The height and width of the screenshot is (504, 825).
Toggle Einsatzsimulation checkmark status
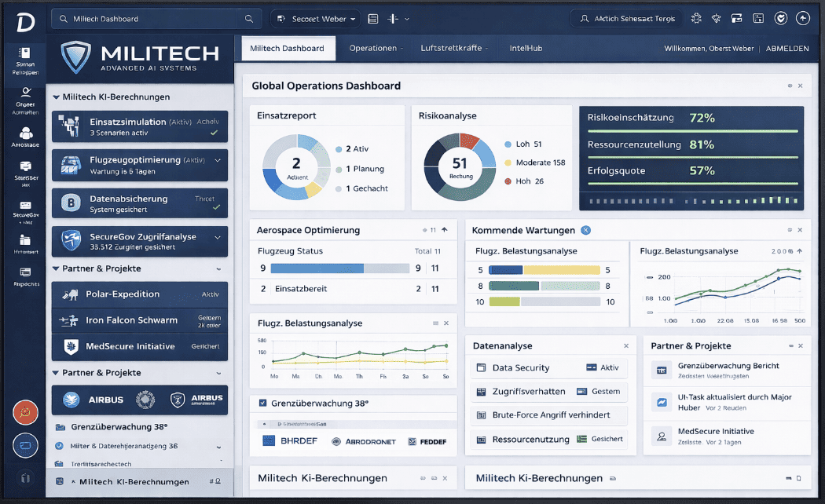[x=214, y=133]
